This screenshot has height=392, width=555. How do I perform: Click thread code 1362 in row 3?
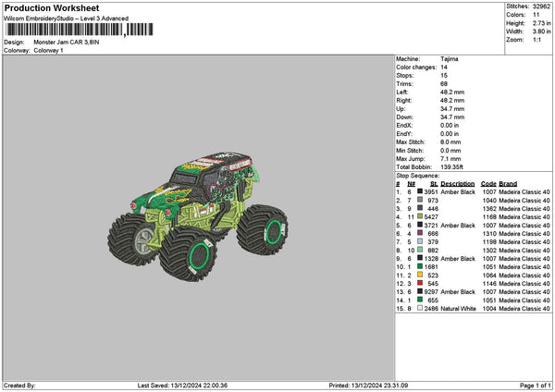click(489, 209)
